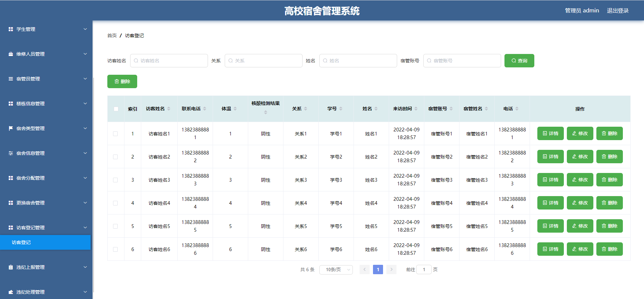Click the batch 删除 button above table
Viewport: 644px width, 299px height.
(x=122, y=81)
